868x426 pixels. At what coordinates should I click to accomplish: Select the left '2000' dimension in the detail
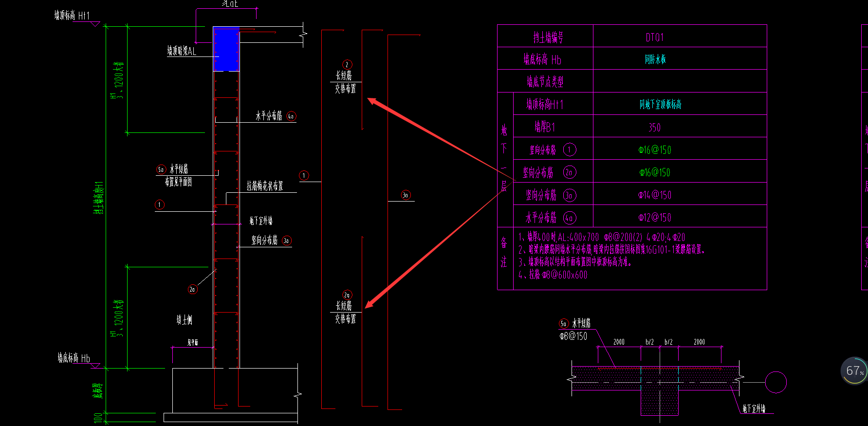[619, 342]
